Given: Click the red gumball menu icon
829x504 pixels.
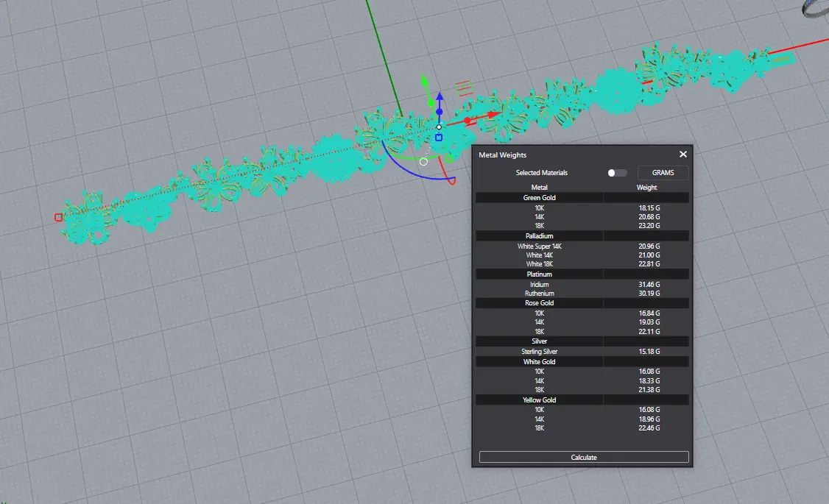Looking at the screenshot, I should click(x=464, y=88).
